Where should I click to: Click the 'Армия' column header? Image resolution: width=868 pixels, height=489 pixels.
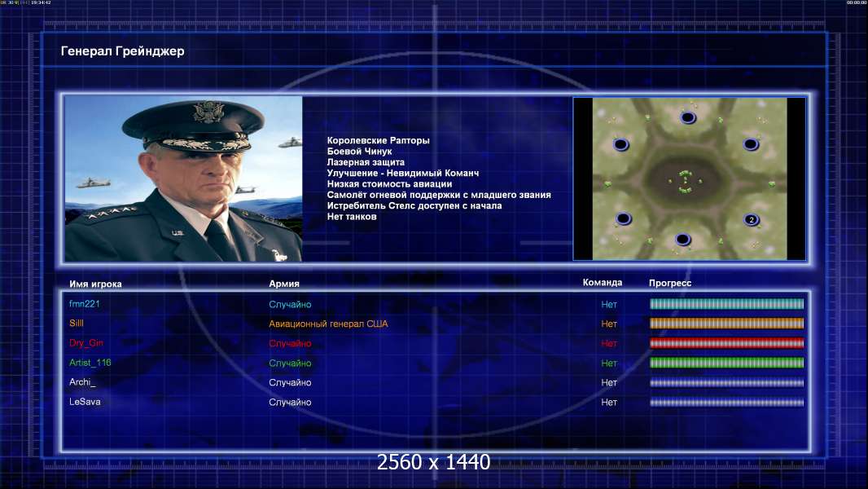tap(284, 284)
